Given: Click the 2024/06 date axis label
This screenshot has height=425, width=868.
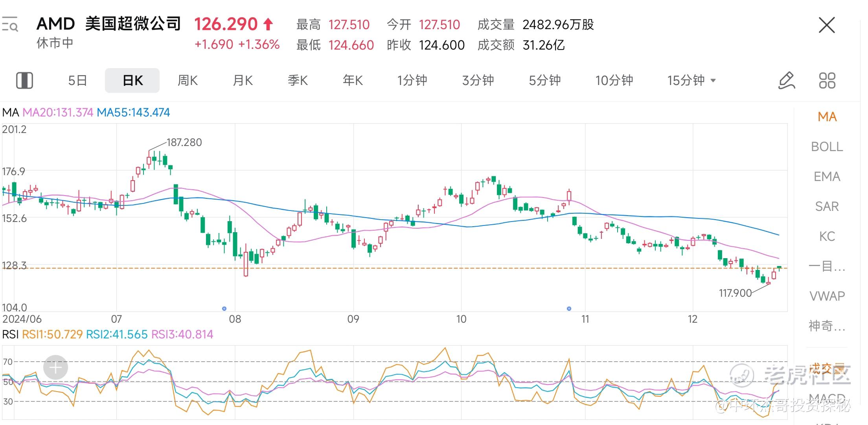Looking at the screenshot, I should pyautogui.click(x=22, y=319).
